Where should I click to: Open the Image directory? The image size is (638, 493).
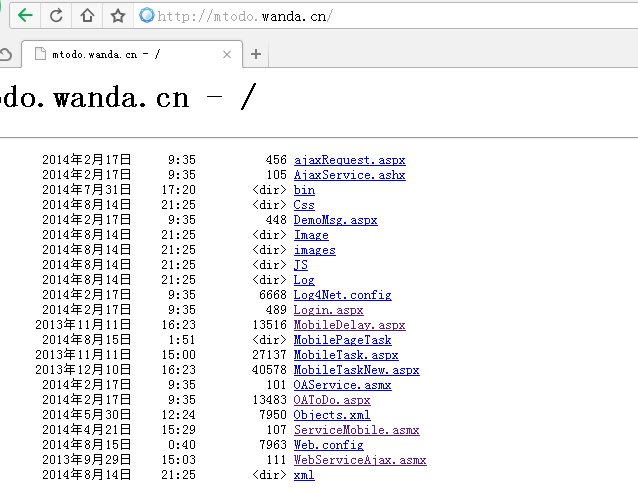(311, 235)
